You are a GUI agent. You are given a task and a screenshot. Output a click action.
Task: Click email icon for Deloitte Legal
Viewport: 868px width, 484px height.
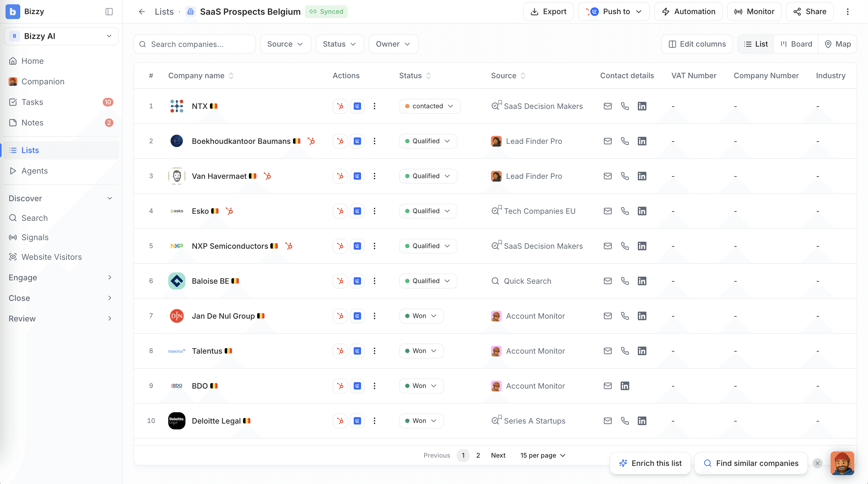point(607,421)
